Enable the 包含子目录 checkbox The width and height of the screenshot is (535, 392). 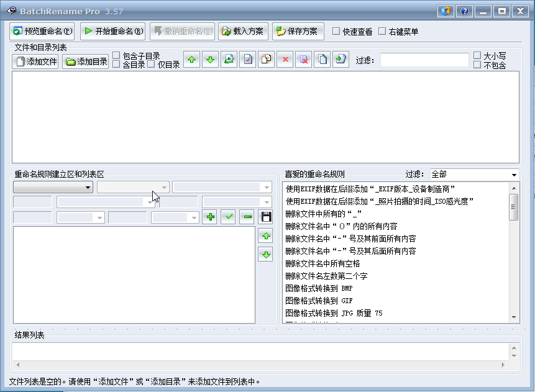(117, 55)
